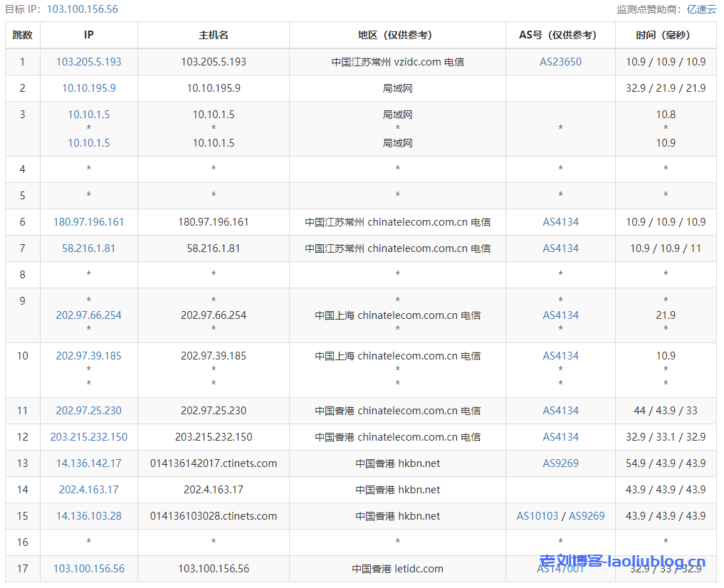Image resolution: width=724 pixels, height=588 pixels.
Task: Open IP link 202.97.25.230
Action: (x=89, y=411)
